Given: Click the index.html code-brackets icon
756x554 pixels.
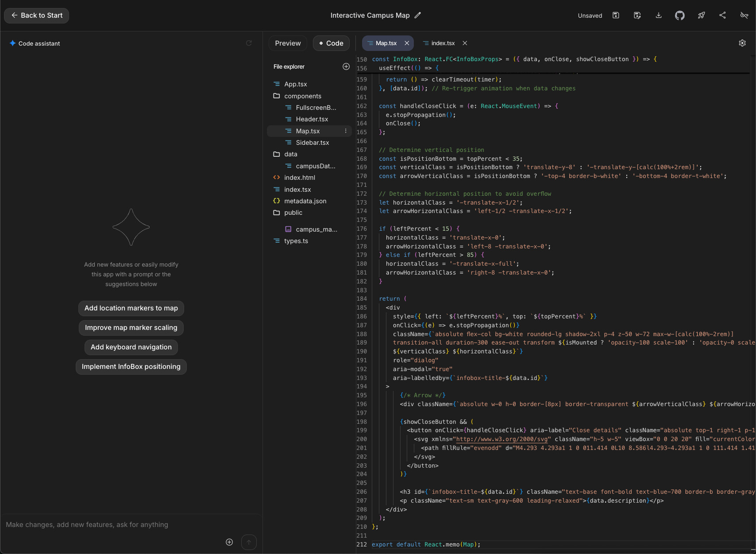Looking at the screenshot, I should (x=277, y=178).
